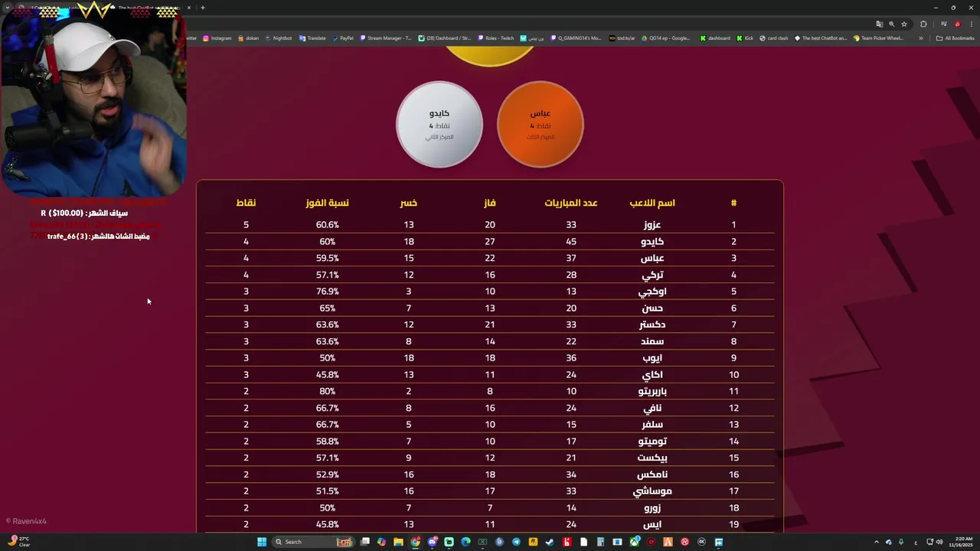Click the 76.9% win rate cell
This screenshot has width=980, height=551.
point(328,292)
